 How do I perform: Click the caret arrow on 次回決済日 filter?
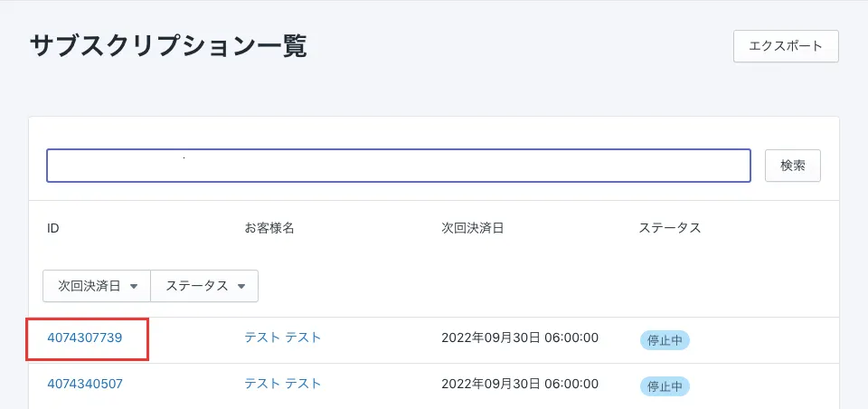(x=134, y=287)
